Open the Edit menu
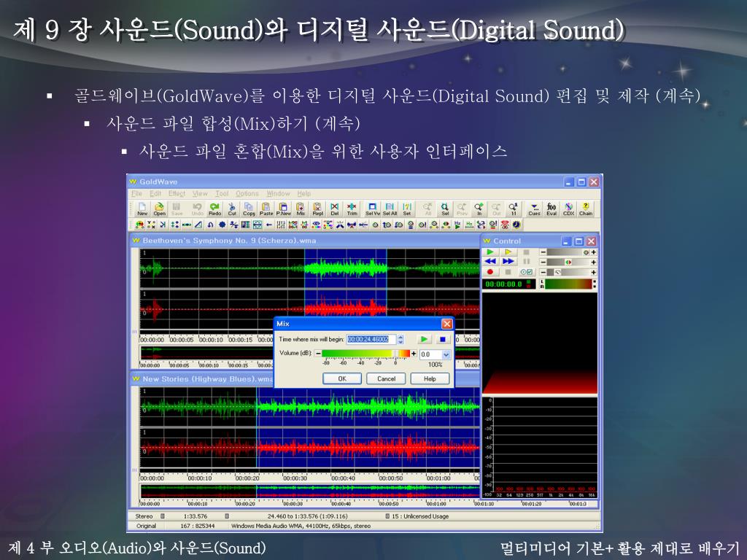The width and height of the screenshot is (747, 560). tap(155, 193)
